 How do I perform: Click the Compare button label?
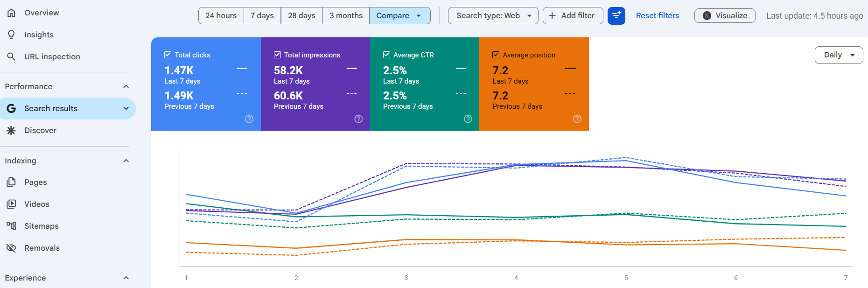[x=392, y=16]
